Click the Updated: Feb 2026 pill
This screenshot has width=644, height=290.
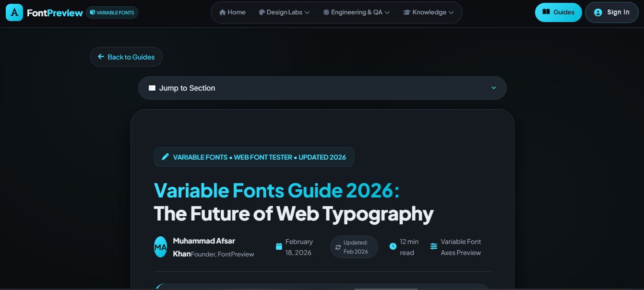click(x=354, y=247)
